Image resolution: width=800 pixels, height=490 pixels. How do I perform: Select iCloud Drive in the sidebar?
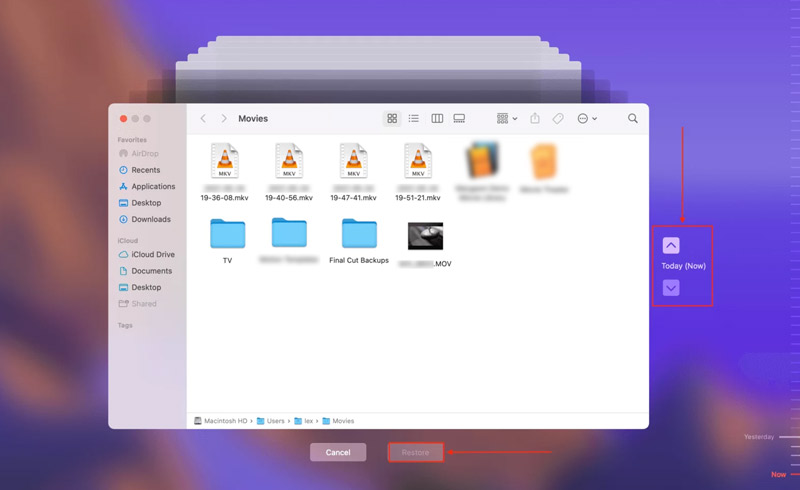click(x=152, y=255)
